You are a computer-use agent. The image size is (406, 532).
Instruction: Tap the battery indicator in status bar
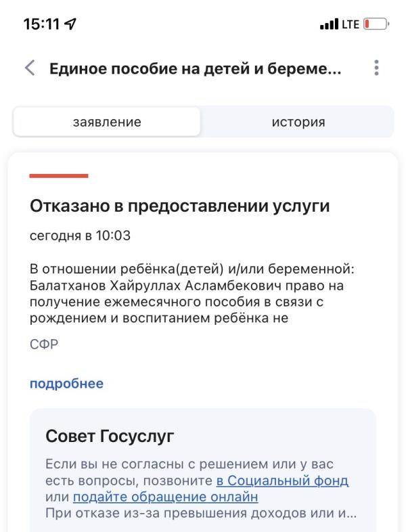pos(376,24)
